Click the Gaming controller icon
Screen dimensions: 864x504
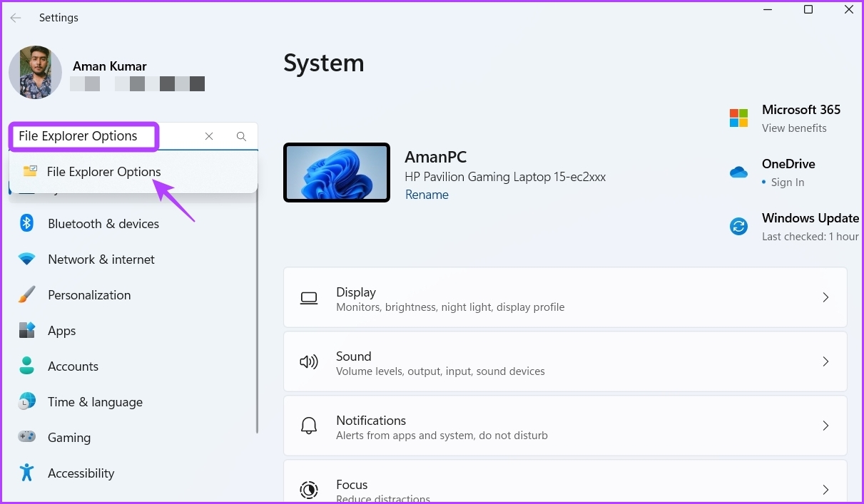(x=27, y=437)
